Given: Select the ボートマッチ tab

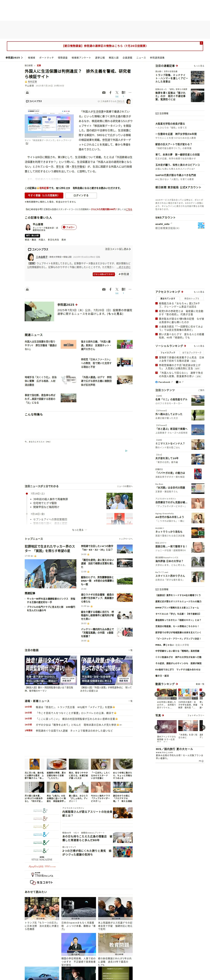Looking at the screenshot, I should [x=46, y=58].
